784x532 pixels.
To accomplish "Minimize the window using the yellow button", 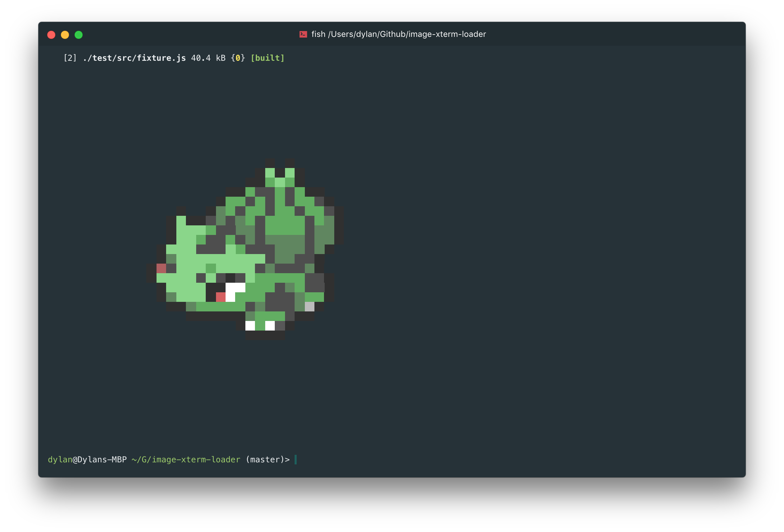I will [x=65, y=35].
